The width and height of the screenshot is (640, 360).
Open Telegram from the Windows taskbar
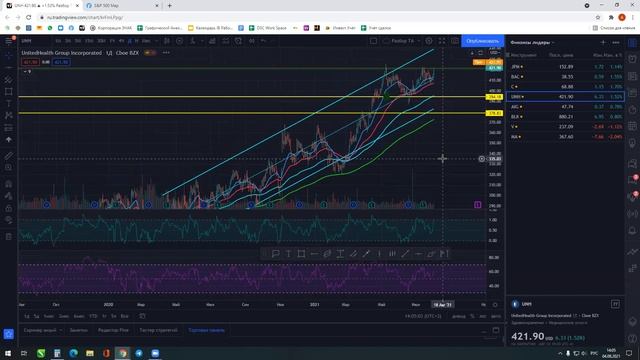[139, 353]
